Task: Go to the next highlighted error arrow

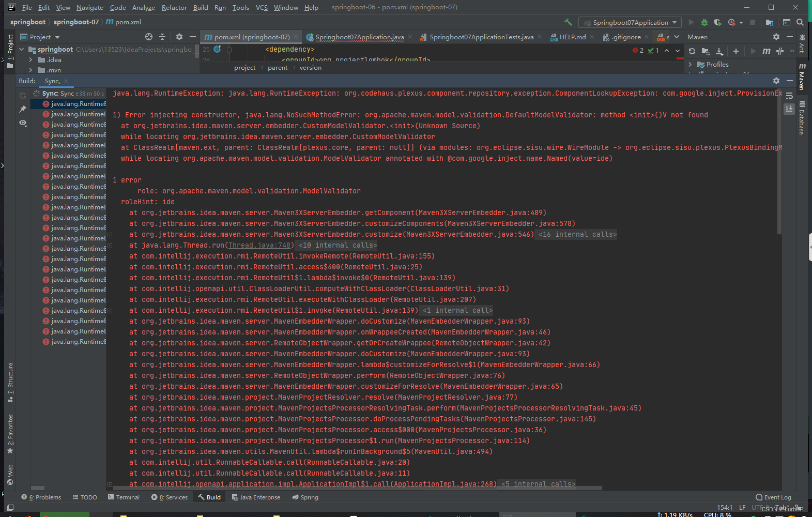Action: 678,51
